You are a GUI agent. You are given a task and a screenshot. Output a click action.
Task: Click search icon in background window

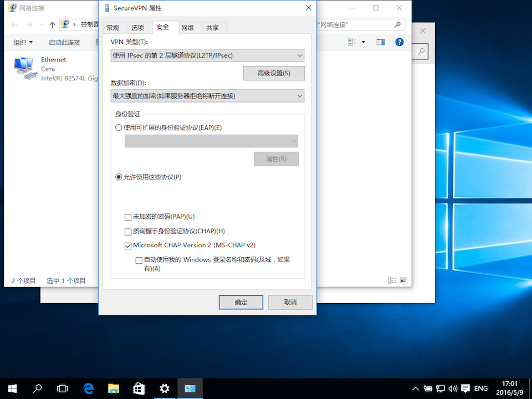(x=421, y=51)
